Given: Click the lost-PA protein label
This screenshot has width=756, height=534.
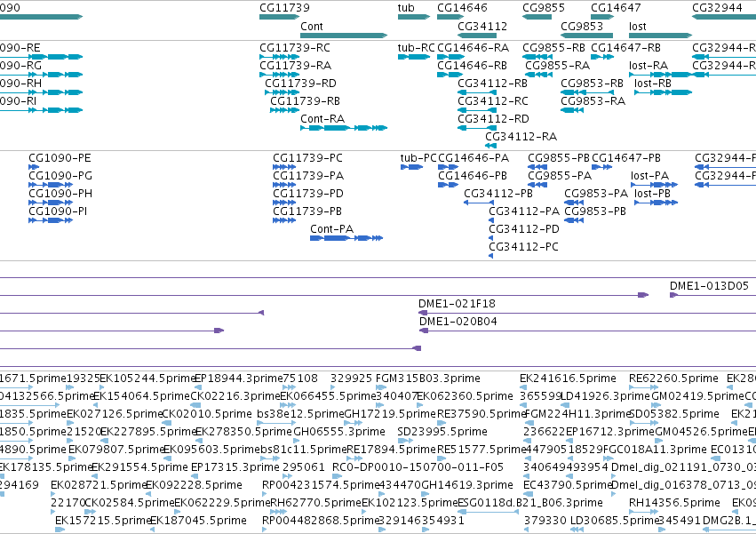Looking at the screenshot, I should (650, 176).
